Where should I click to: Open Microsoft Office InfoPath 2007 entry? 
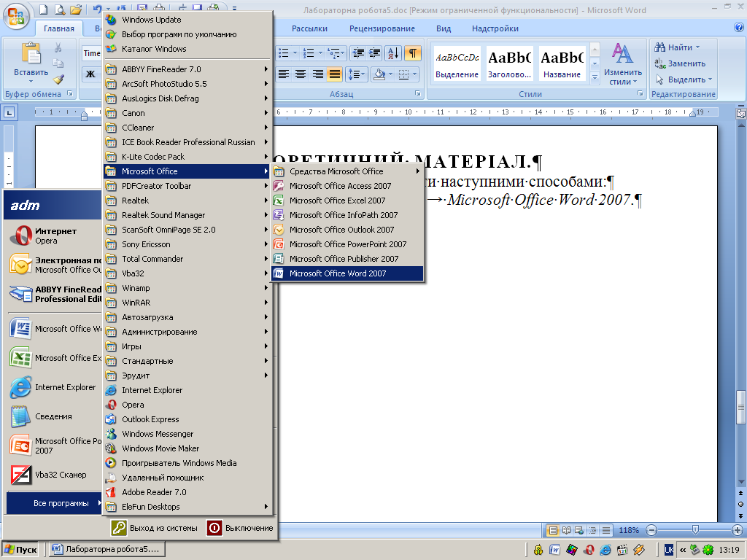coord(347,215)
